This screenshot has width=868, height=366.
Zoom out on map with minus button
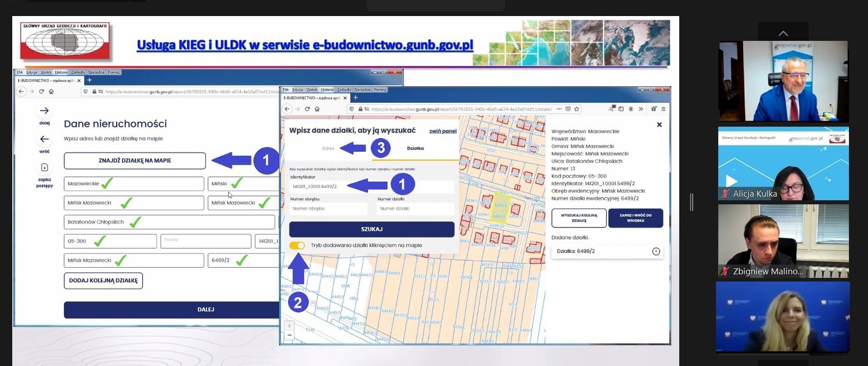(289, 335)
